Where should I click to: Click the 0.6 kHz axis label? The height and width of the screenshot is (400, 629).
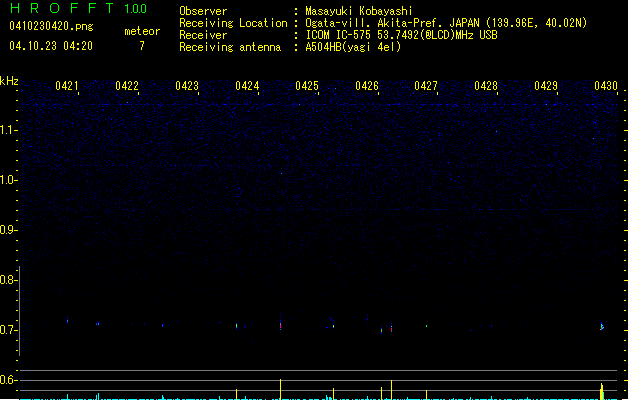tap(8, 380)
